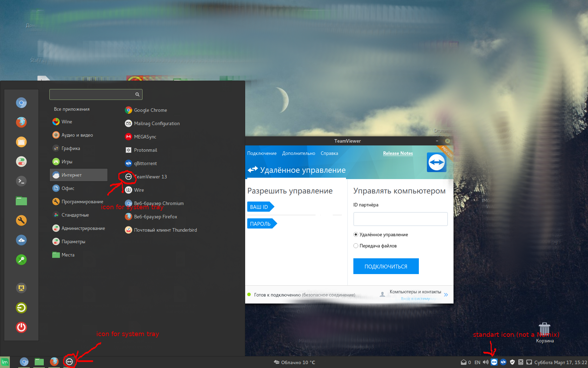This screenshot has width=588, height=368.
Task: Launch Mailnag Configuration from the app list
Action: click(x=152, y=123)
